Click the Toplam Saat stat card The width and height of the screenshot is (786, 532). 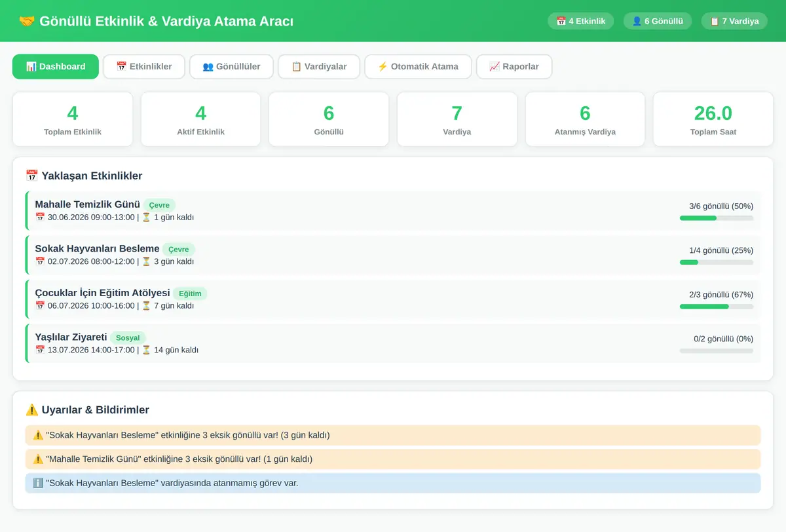point(713,119)
